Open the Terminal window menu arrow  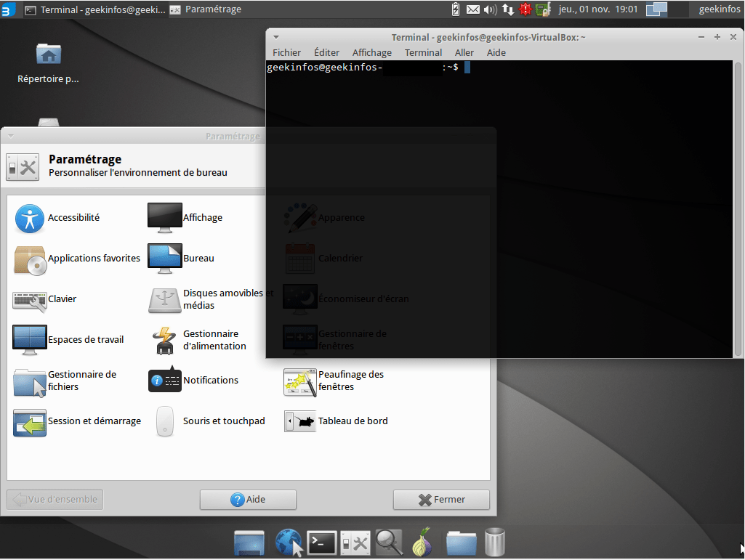coord(276,37)
